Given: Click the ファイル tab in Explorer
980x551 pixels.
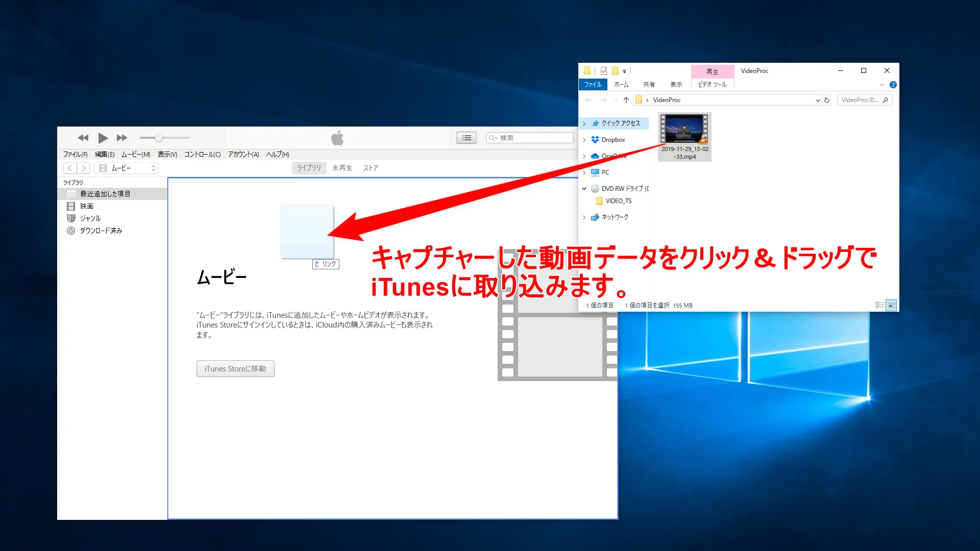Looking at the screenshot, I should [593, 85].
